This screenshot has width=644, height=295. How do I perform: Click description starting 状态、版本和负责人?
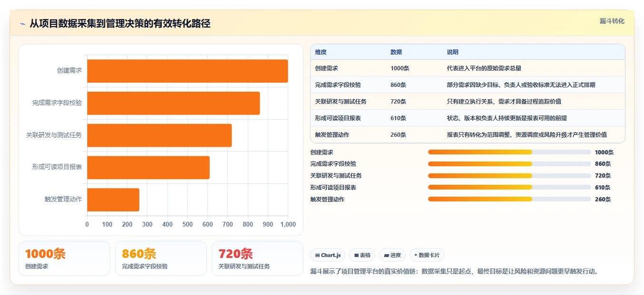click(507, 118)
